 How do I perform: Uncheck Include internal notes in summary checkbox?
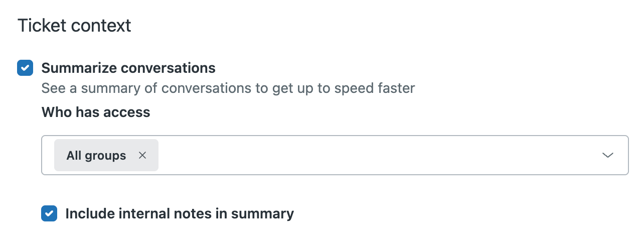pyautogui.click(x=49, y=213)
